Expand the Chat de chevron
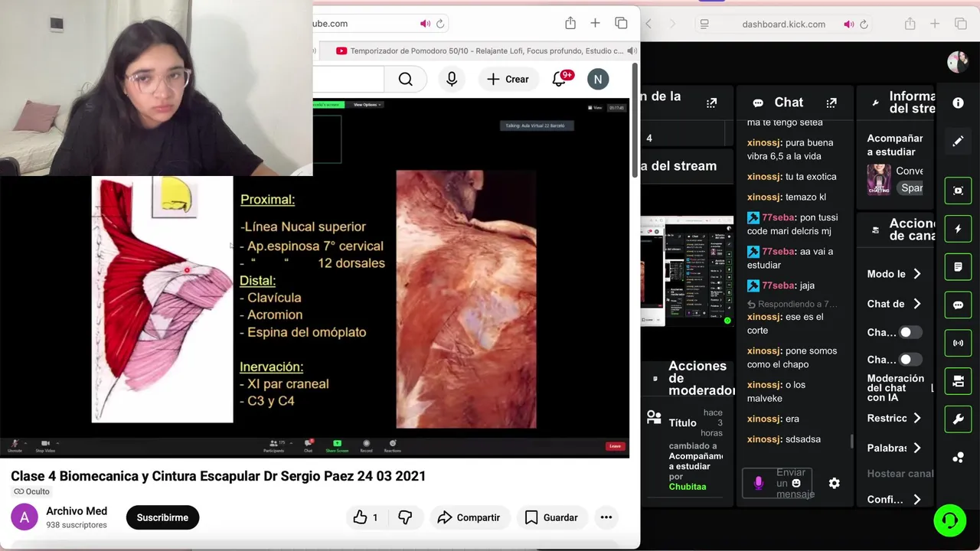The image size is (980, 551). 916,304
